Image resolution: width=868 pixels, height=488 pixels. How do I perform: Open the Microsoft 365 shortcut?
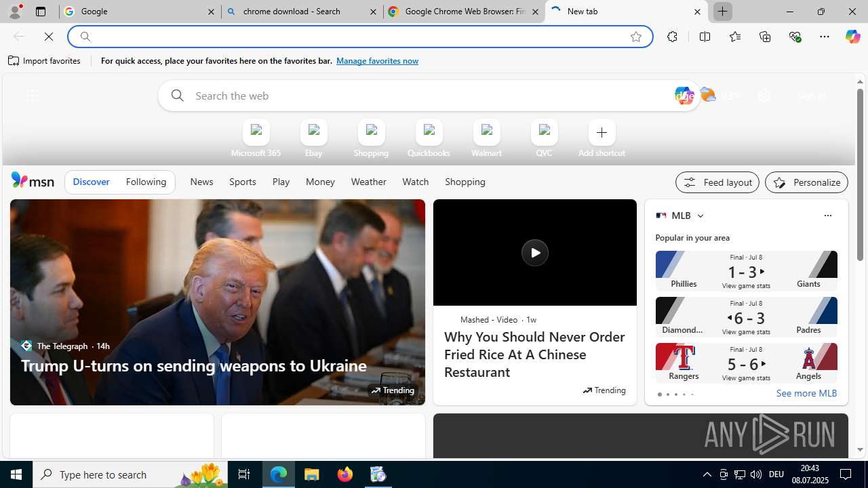256,139
